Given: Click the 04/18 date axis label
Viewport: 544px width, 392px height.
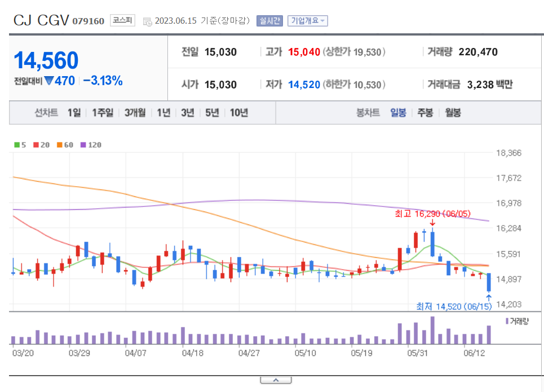Looking at the screenshot, I should (x=193, y=353).
